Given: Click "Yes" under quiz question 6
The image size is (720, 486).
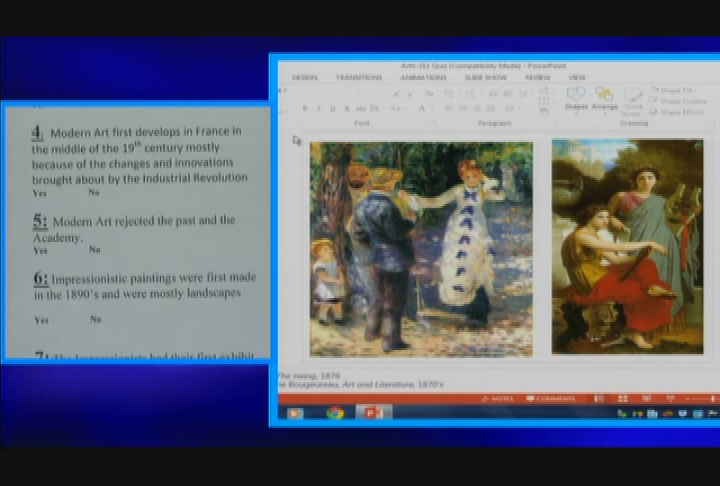Looking at the screenshot, I should [41, 321].
